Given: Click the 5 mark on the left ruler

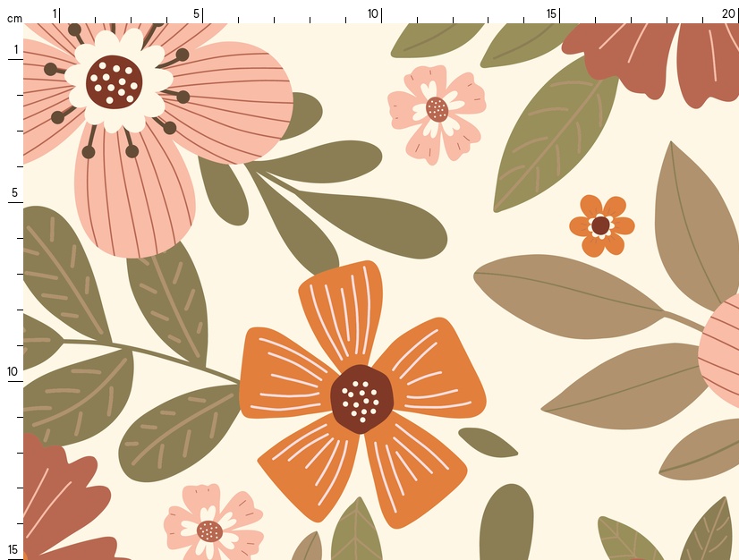Looking at the screenshot, I should (x=15, y=193).
